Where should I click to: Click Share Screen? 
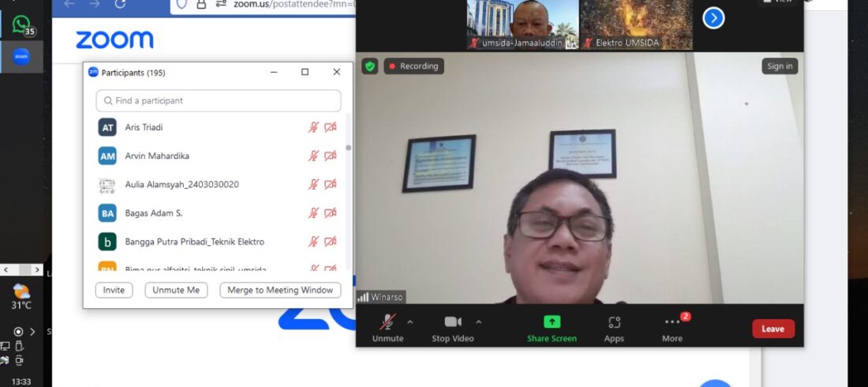click(x=552, y=329)
